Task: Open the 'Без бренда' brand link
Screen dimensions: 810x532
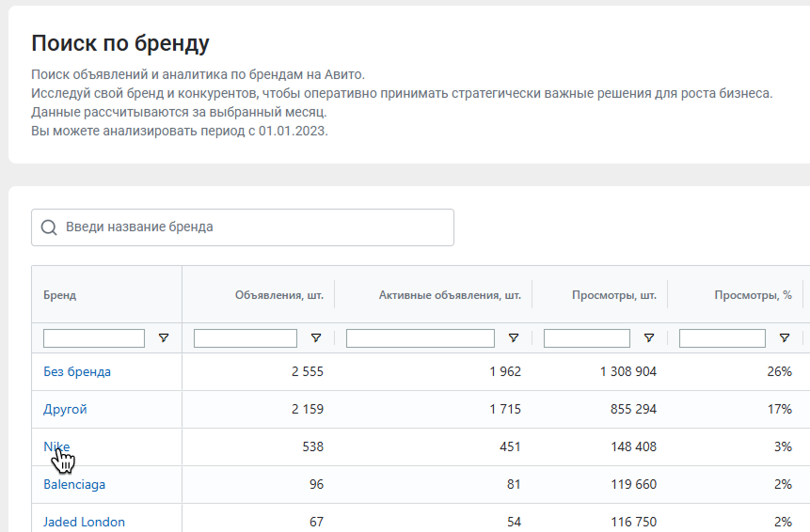Action: 77,371
